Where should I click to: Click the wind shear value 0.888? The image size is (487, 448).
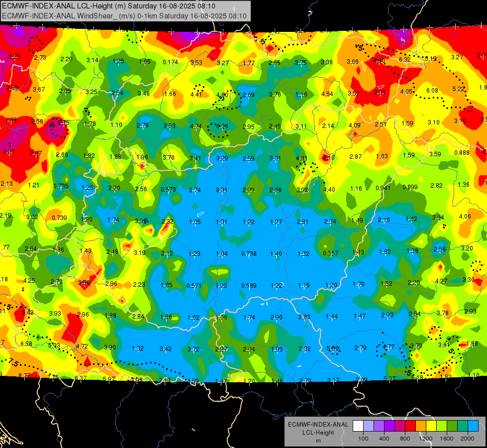462,153
